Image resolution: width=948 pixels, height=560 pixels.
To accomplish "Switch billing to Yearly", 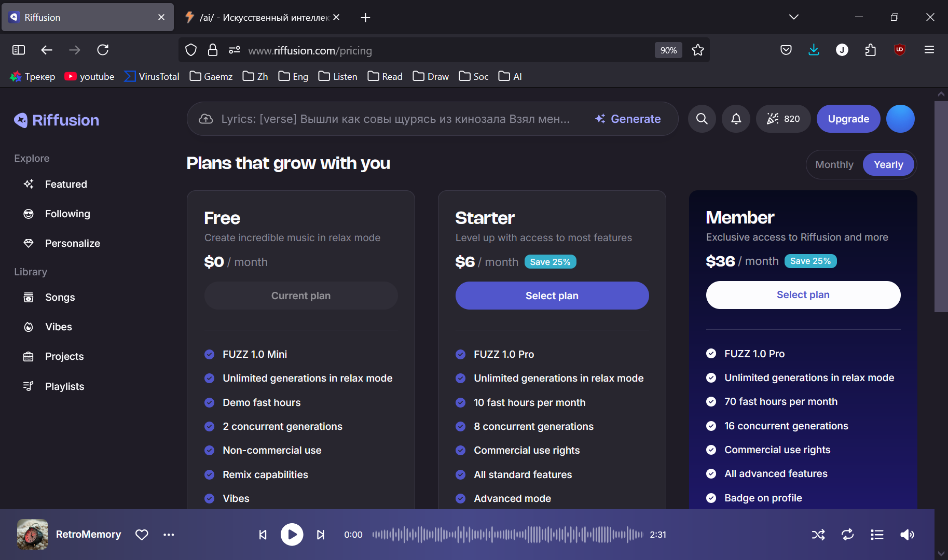I will pos(888,164).
